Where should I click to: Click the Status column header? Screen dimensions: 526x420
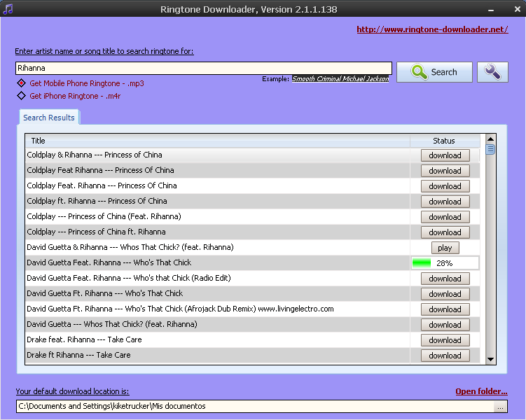pyautogui.click(x=445, y=141)
